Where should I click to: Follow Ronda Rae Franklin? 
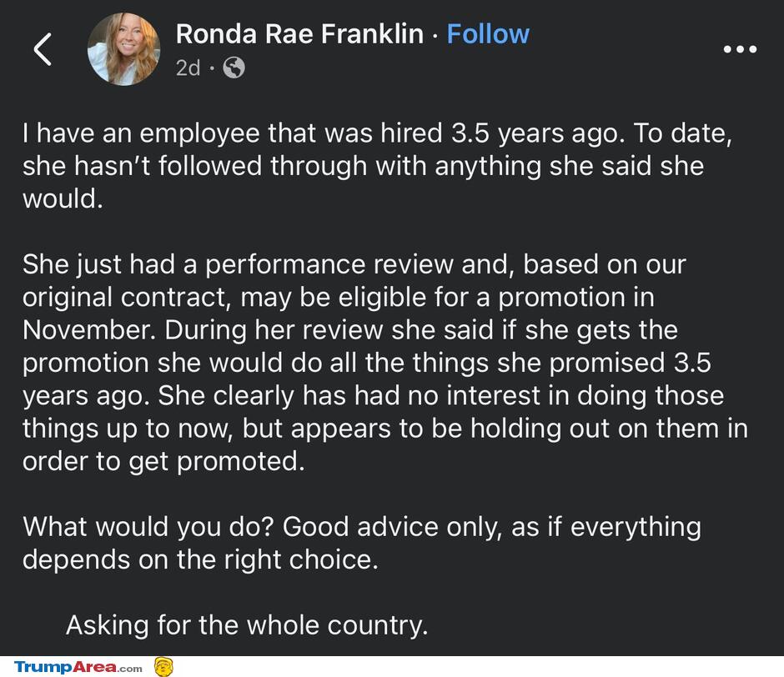pos(488,34)
